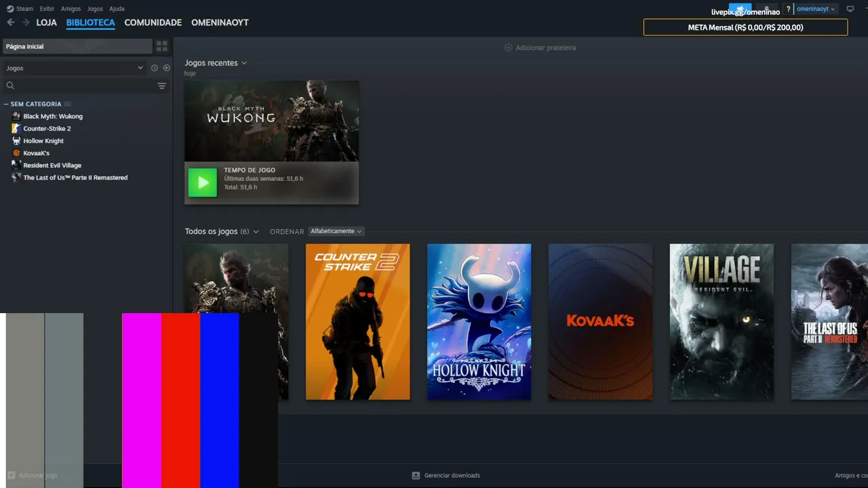Screen dimensions: 868x488
Task: Play Black Myth: Wukong with green button
Action: (202, 182)
